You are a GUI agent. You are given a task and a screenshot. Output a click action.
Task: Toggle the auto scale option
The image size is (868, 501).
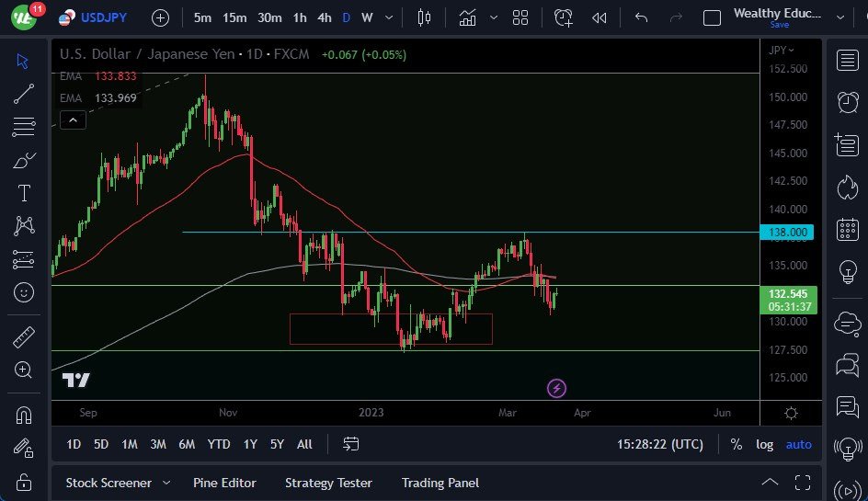pyautogui.click(x=798, y=444)
